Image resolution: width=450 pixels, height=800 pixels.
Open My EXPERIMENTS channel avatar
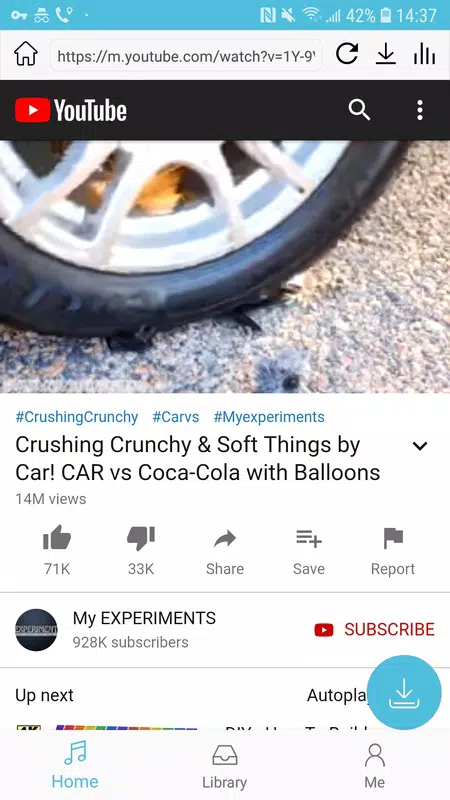coord(36,629)
